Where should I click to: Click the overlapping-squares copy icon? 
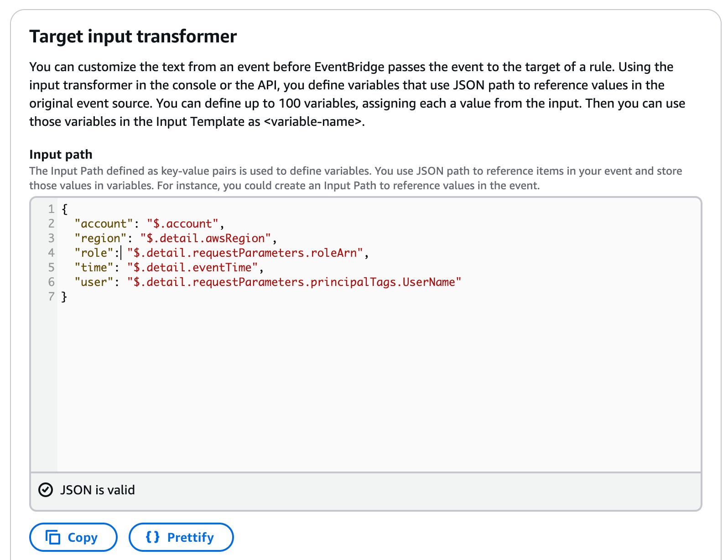53,537
